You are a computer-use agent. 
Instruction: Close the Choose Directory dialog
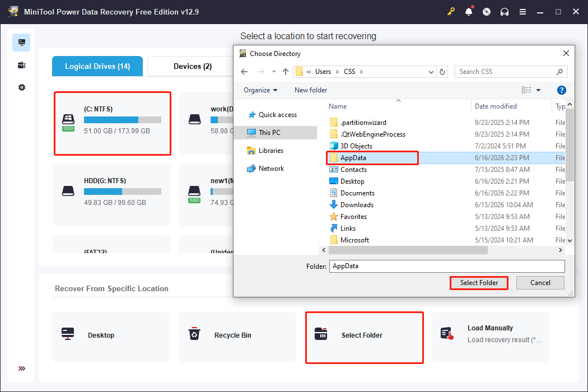coord(566,53)
